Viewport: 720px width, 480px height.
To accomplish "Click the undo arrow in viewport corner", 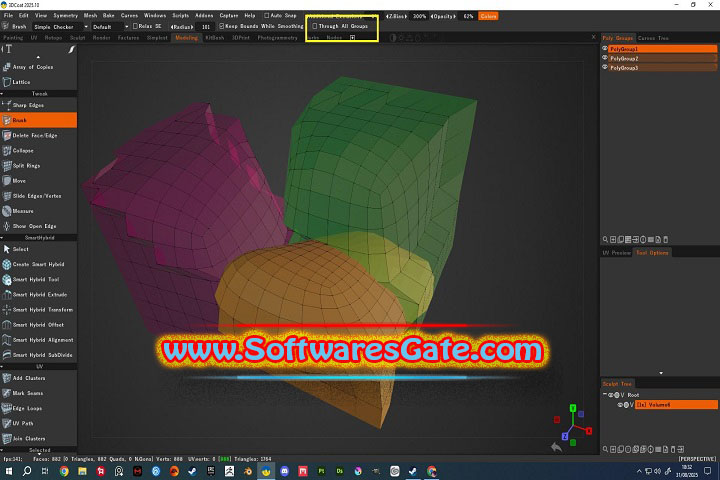I will [557, 447].
